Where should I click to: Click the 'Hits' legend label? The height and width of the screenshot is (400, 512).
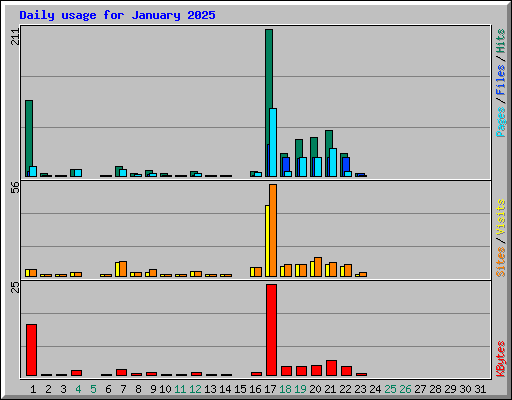click(x=501, y=41)
